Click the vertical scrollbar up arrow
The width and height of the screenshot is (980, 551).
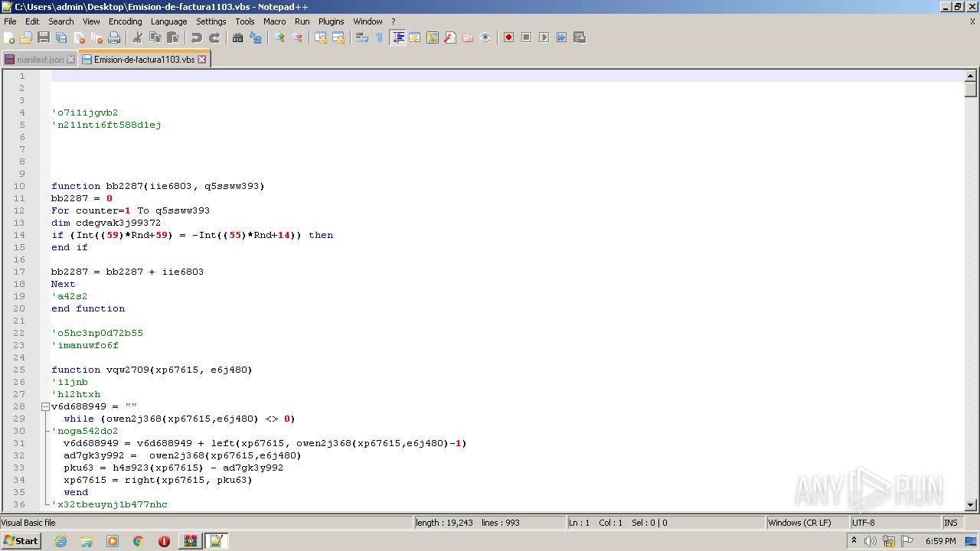click(x=971, y=76)
